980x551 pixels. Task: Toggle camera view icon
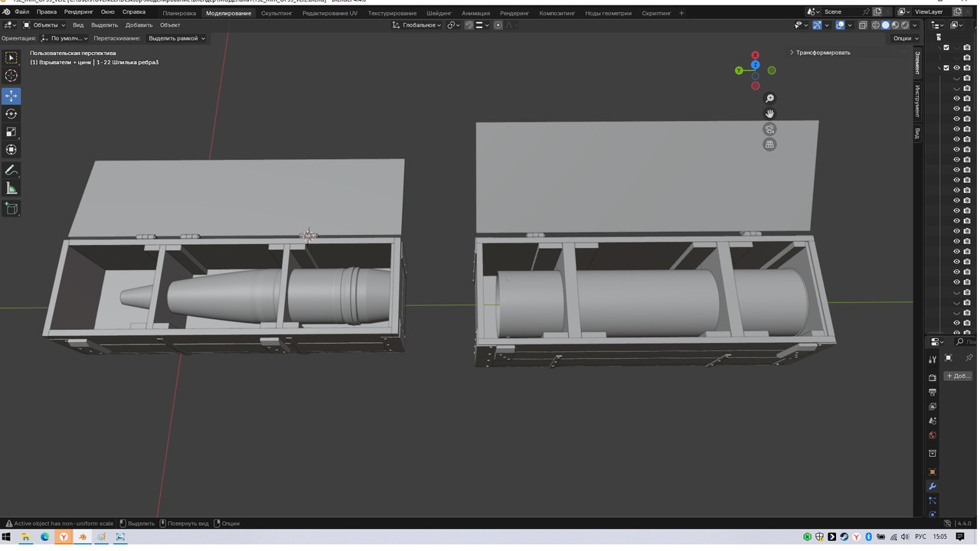769,129
